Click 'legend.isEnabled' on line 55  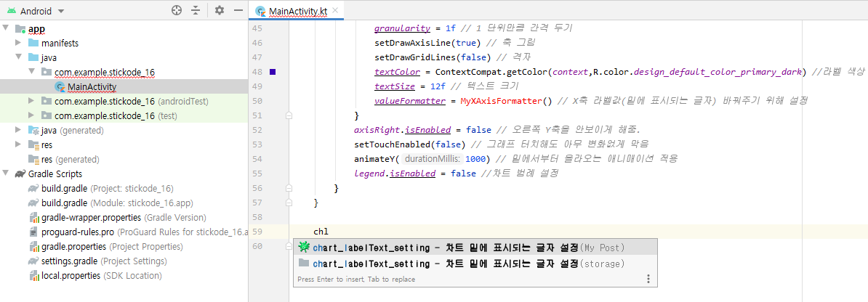[394, 173]
